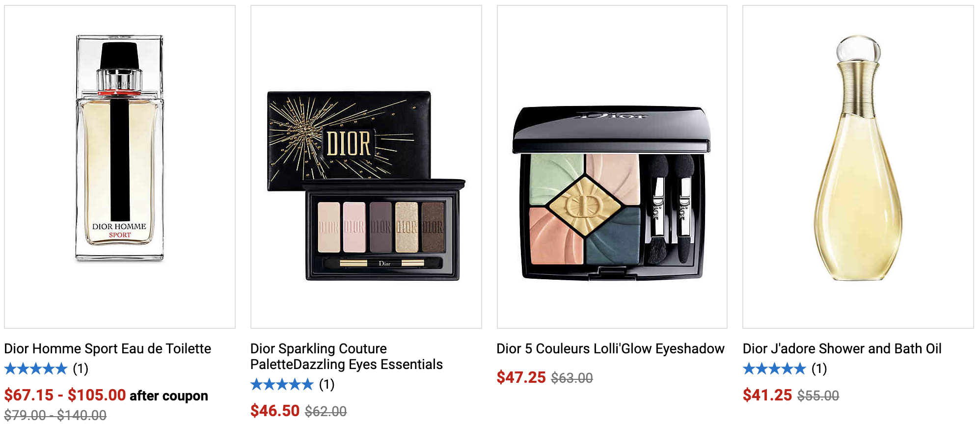980x424 pixels.
Task: Open review count (1) for Sparkling Couture Palette
Action: 327,384
